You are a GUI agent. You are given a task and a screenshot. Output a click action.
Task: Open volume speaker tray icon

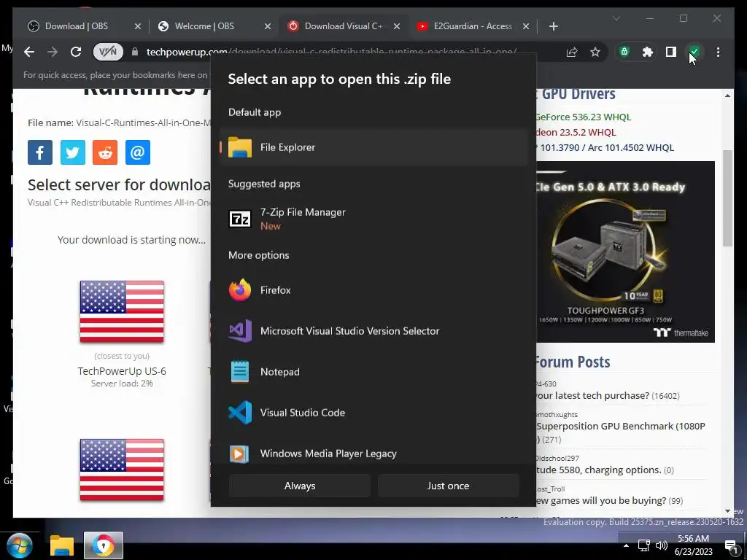[x=661, y=545]
